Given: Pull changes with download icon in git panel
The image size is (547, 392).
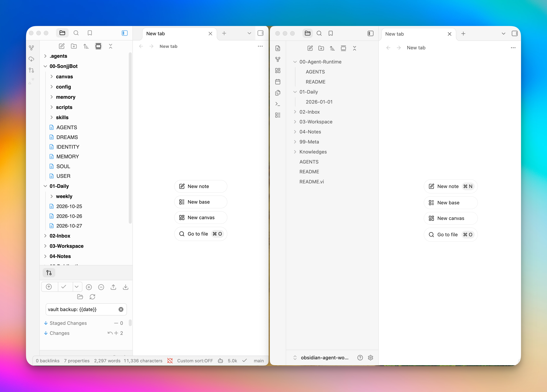Looking at the screenshot, I should coord(126,287).
